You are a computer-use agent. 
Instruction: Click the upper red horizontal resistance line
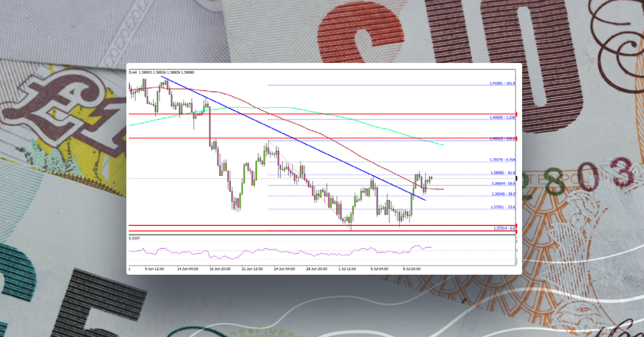click(x=322, y=114)
